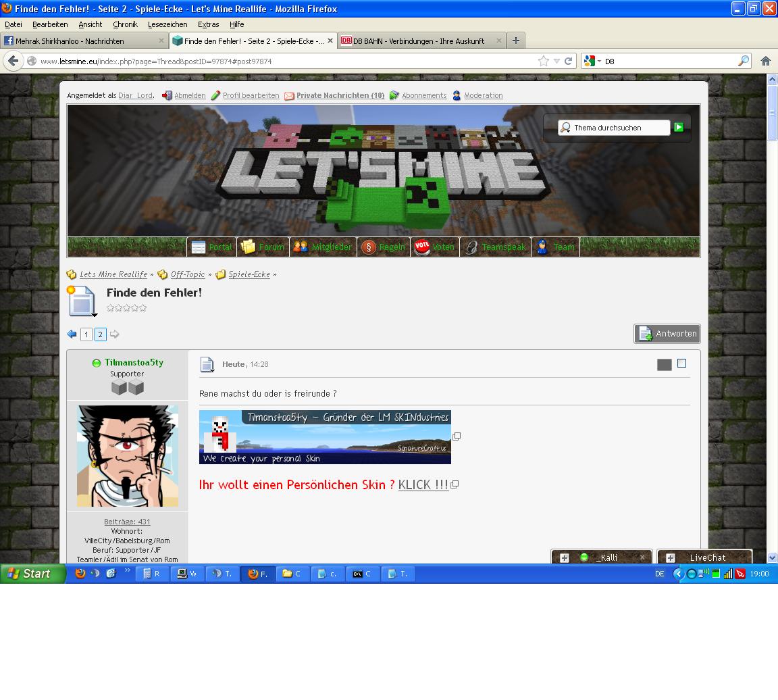
Task: Click the Regeln paragraph sign icon
Action: 368,247
